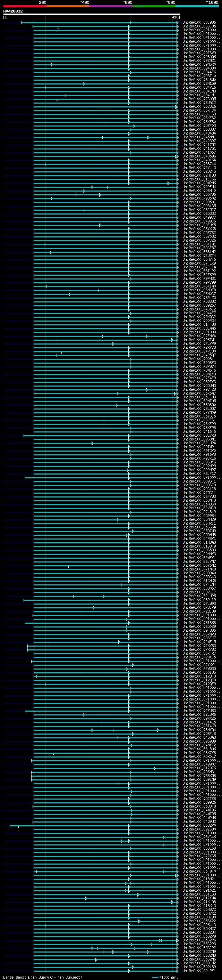Viewport: 222px width, 980px height.
Task: Select label UniRef100_Q944F6
Action: pyautogui.click(x=199, y=72)
